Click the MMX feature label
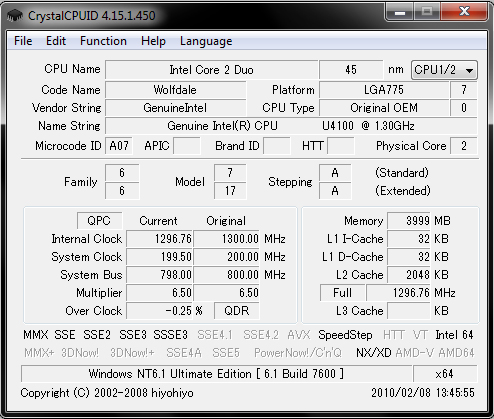494x419 pixels. point(36,335)
